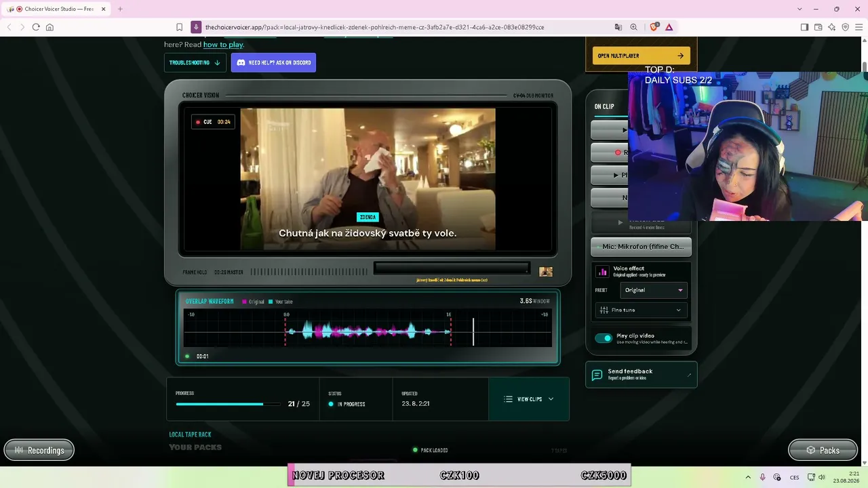The image size is (868, 488).
Task: Open the tab search dropdown arrow
Action: [x=800, y=9]
